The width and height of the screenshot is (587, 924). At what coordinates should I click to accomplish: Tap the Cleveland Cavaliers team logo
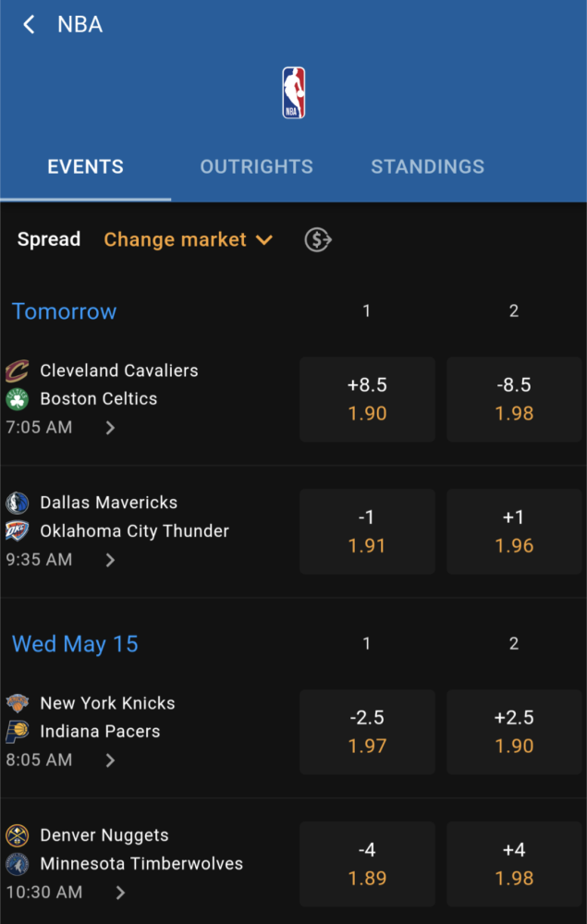point(17,371)
